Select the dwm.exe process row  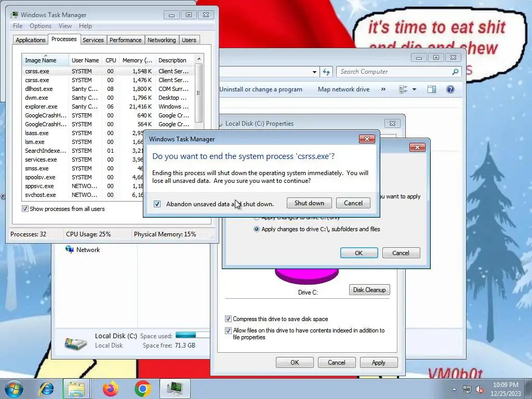coord(108,98)
